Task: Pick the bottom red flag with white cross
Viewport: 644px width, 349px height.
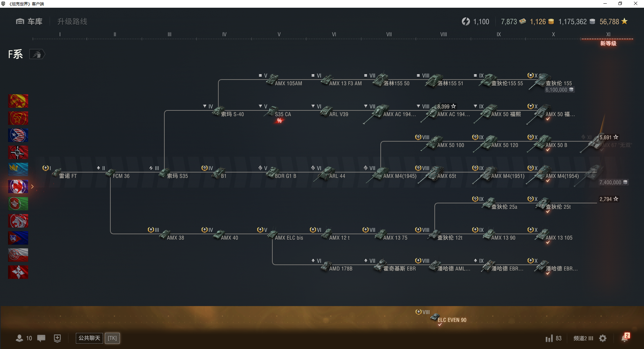Action: coord(18,272)
